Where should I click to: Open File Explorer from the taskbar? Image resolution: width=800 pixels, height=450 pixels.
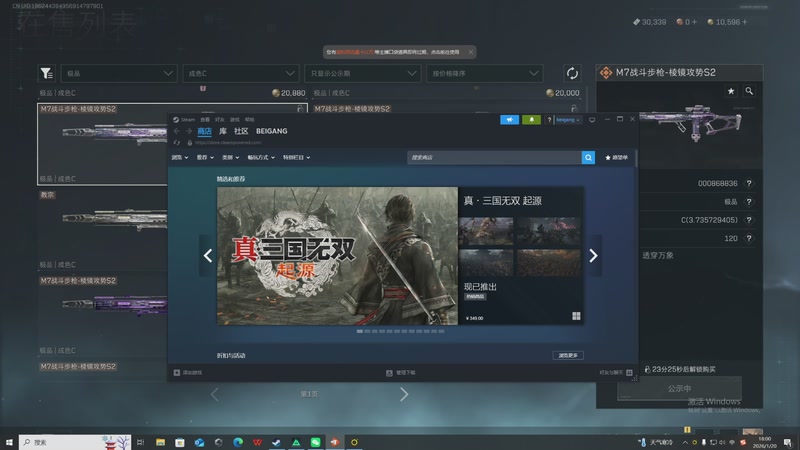coord(160,442)
